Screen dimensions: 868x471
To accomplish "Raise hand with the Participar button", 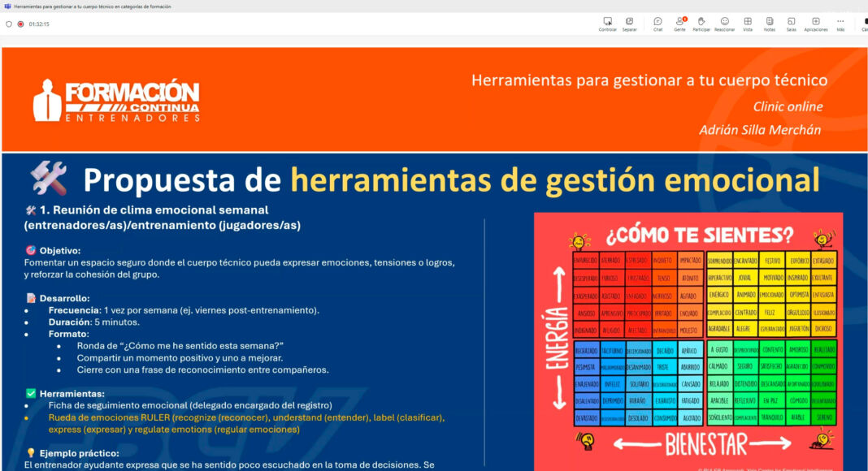I will pyautogui.click(x=701, y=24).
